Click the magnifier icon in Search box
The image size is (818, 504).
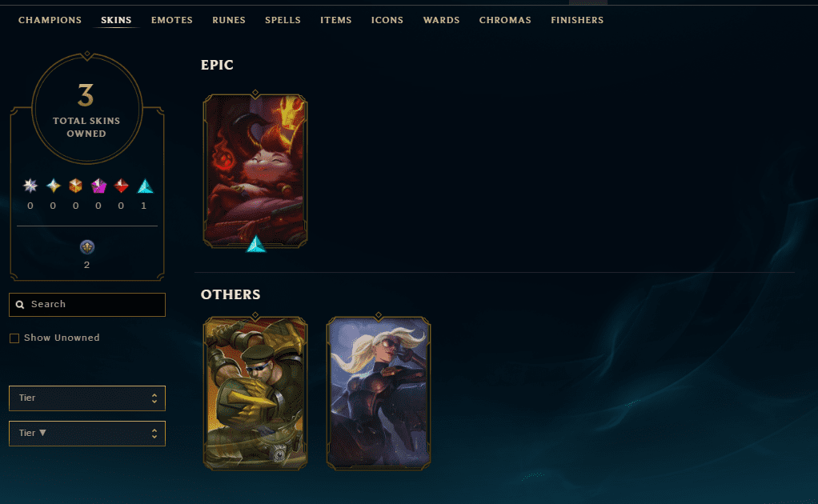20,304
